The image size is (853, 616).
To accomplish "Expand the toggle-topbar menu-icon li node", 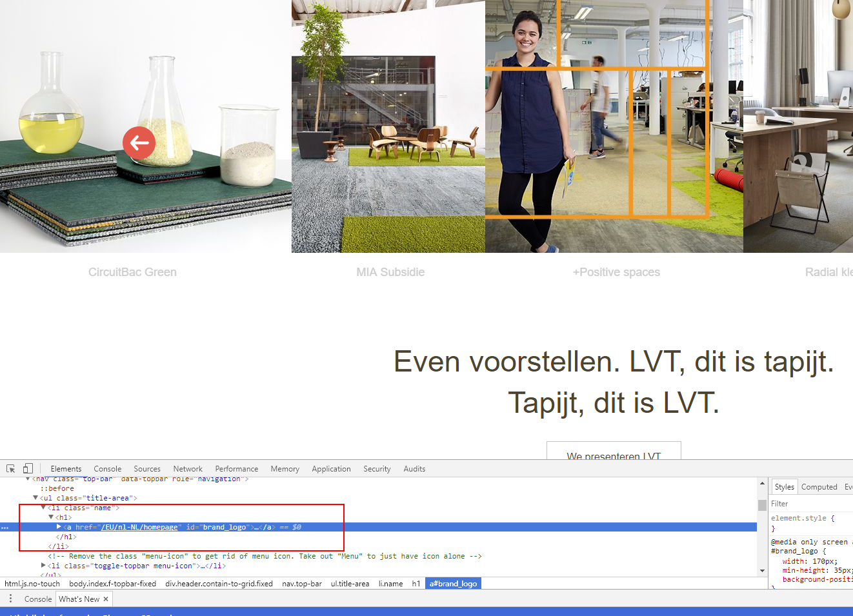I will coord(43,566).
